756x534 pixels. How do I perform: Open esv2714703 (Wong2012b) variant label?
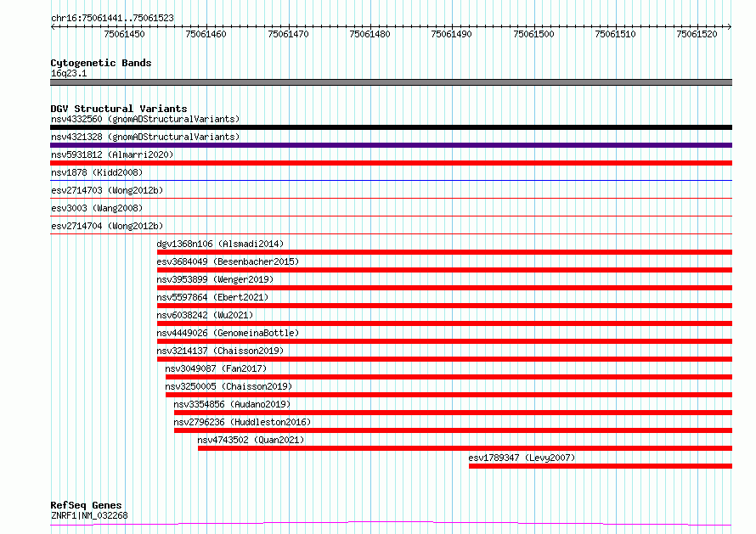[x=107, y=190]
